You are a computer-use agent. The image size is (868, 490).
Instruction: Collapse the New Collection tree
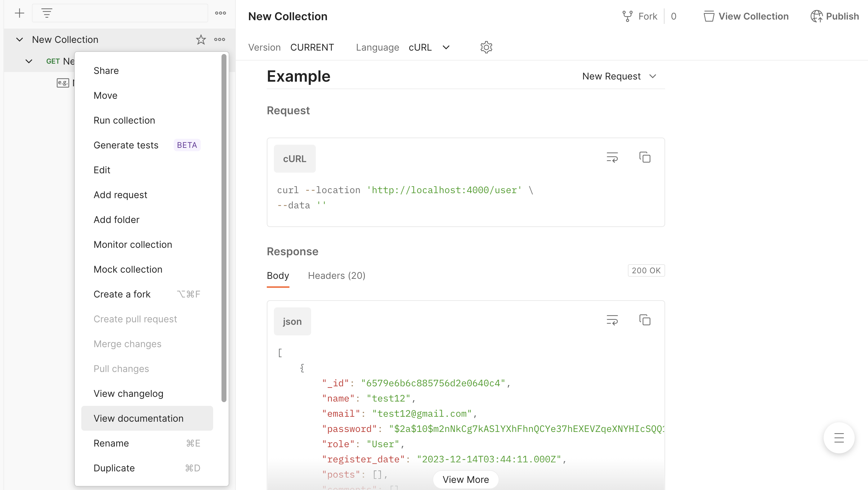(20, 39)
